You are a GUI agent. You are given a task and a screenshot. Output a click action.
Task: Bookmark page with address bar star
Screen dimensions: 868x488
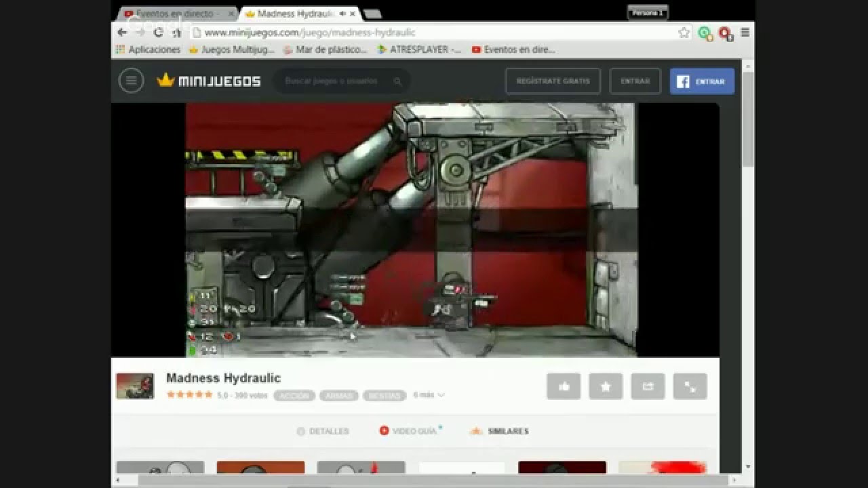(x=684, y=33)
